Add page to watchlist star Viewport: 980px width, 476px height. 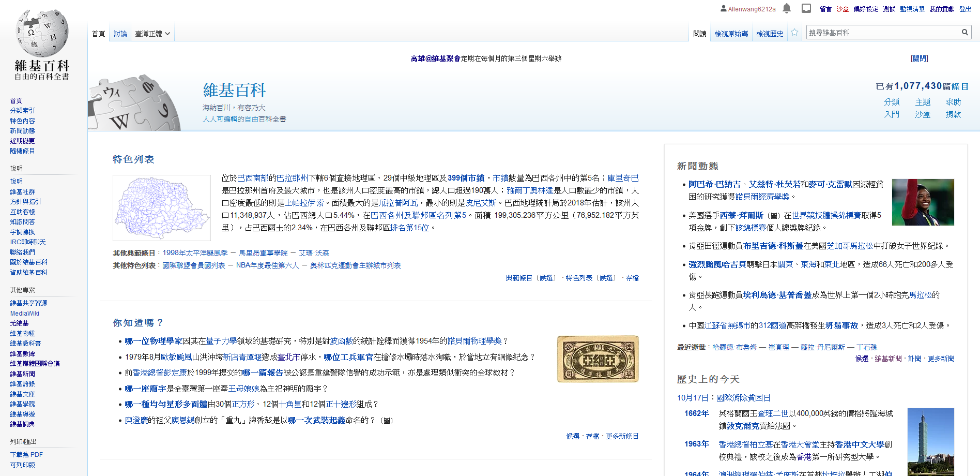coord(794,32)
